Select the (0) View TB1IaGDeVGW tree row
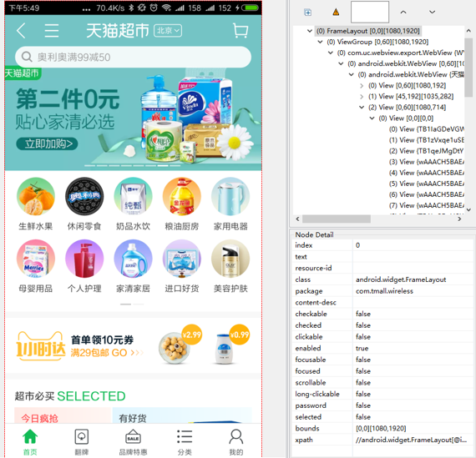This screenshot has height=458, width=476. (x=427, y=129)
